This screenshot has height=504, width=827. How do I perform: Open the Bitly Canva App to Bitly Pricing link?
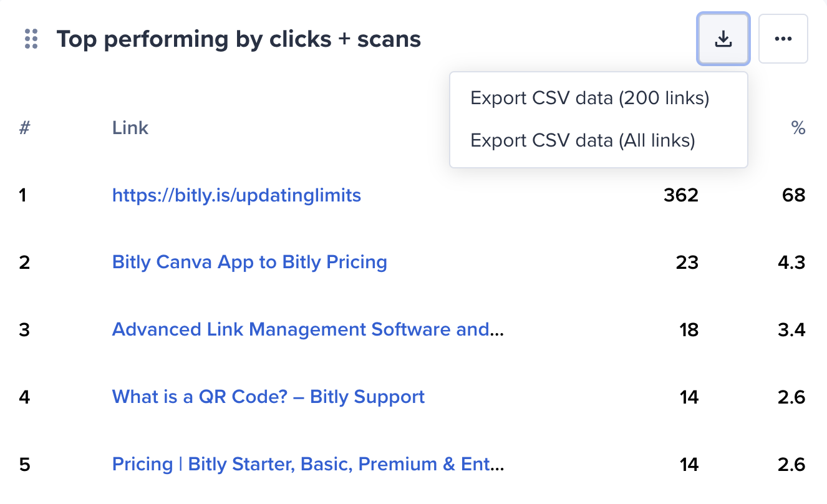pyautogui.click(x=249, y=262)
